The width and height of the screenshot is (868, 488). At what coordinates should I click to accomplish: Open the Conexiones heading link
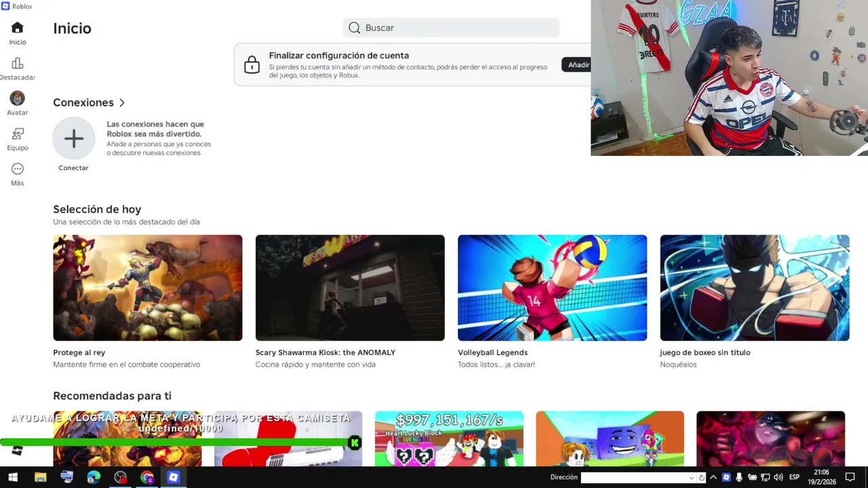83,102
